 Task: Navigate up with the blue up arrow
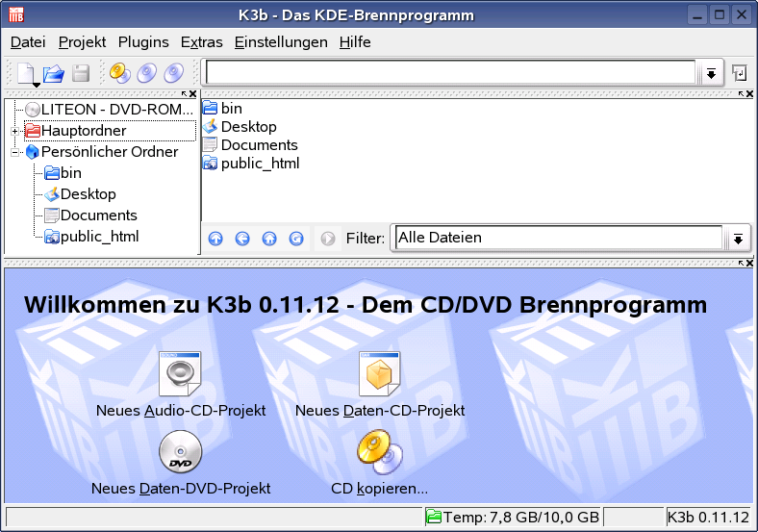[x=215, y=239]
